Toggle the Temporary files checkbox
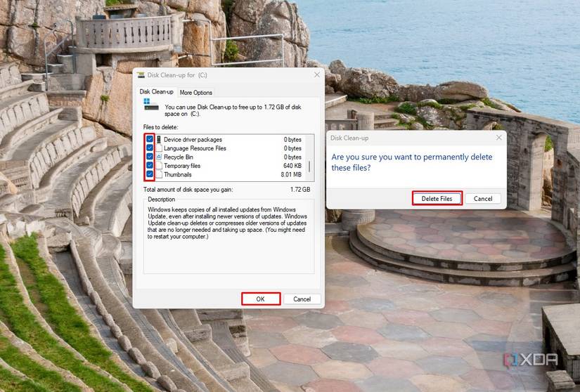 (150, 166)
